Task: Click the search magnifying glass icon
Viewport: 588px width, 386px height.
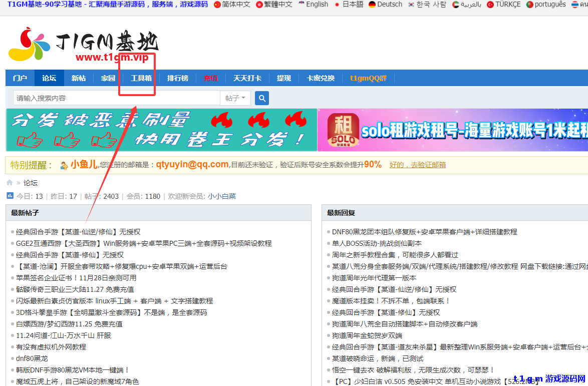Action: coord(261,98)
